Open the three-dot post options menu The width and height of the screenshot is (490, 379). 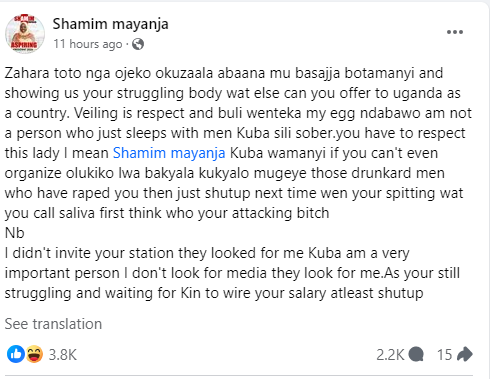click(x=455, y=32)
